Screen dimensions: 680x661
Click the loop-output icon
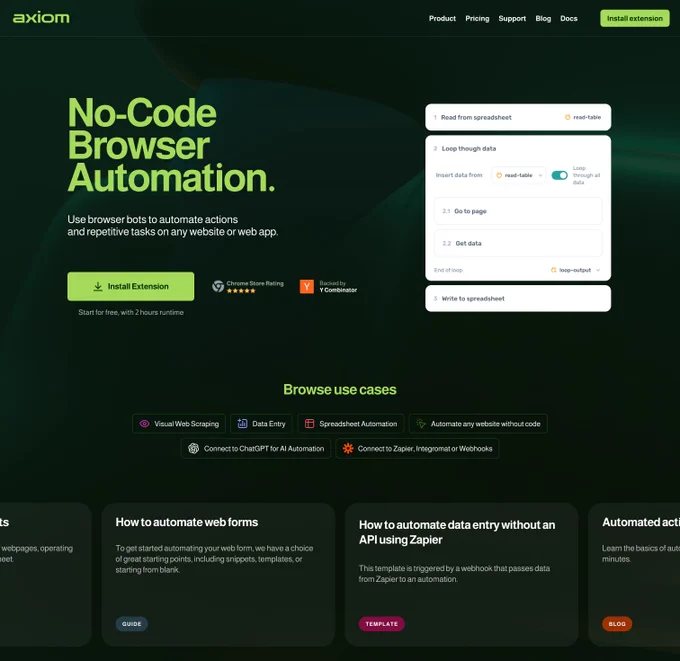553,270
